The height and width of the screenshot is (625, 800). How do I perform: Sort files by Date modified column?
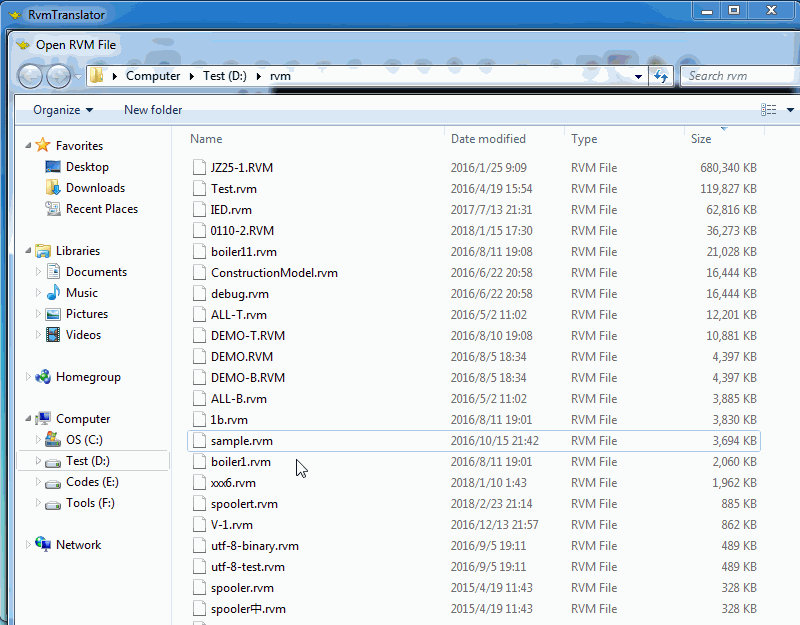coord(488,139)
